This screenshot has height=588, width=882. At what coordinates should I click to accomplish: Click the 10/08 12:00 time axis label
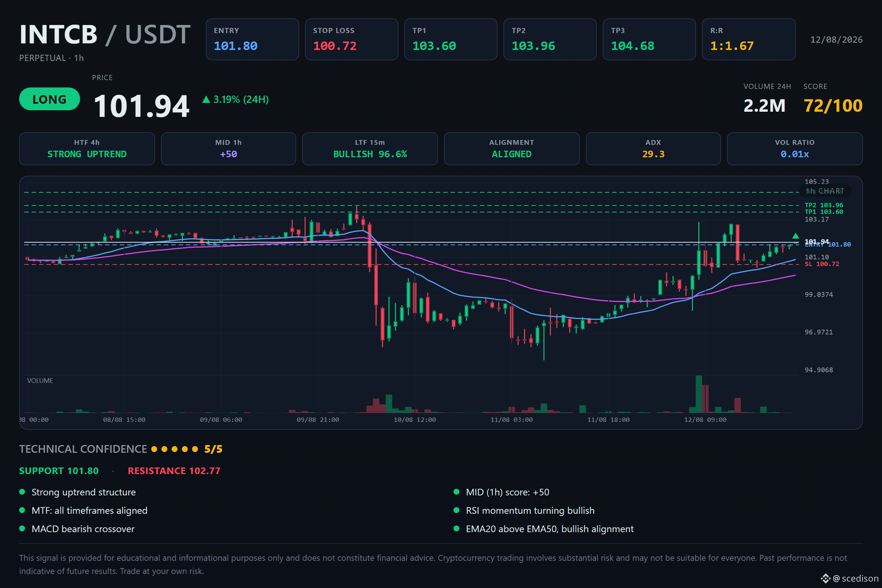coord(415,420)
